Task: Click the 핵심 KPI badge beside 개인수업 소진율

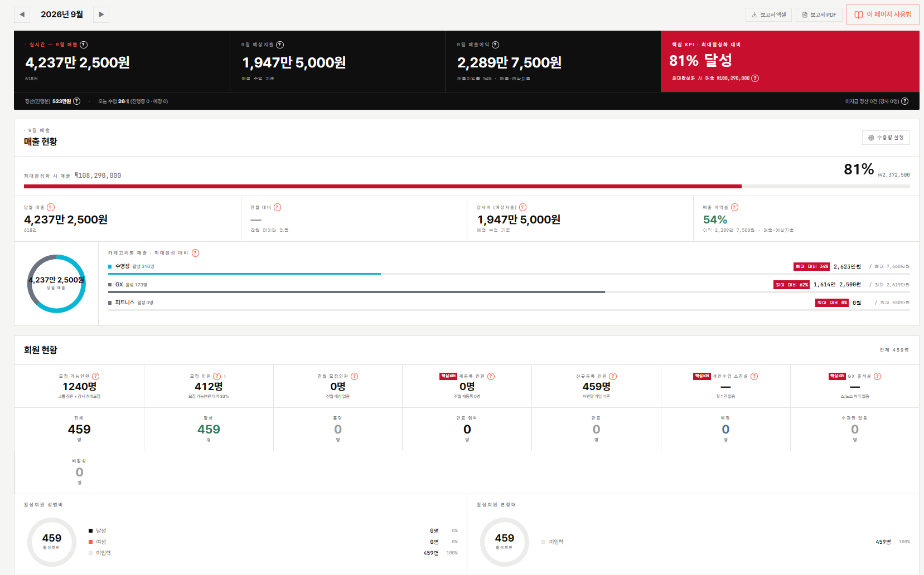Action: pyautogui.click(x=702, y=376)
